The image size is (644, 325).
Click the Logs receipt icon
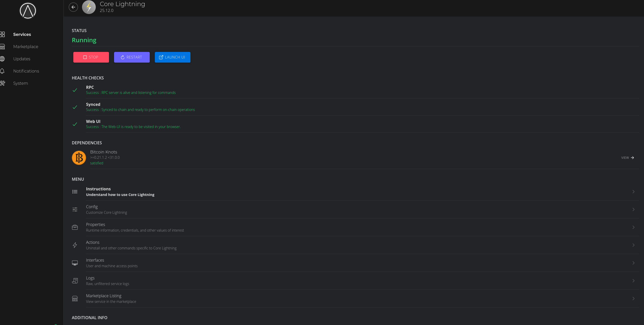75,281
